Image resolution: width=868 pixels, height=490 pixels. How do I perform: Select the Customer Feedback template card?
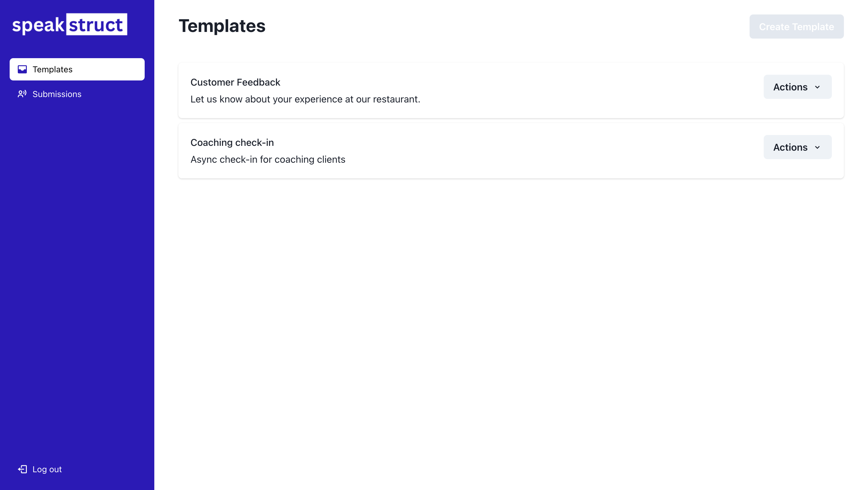(x=511, y=90)
